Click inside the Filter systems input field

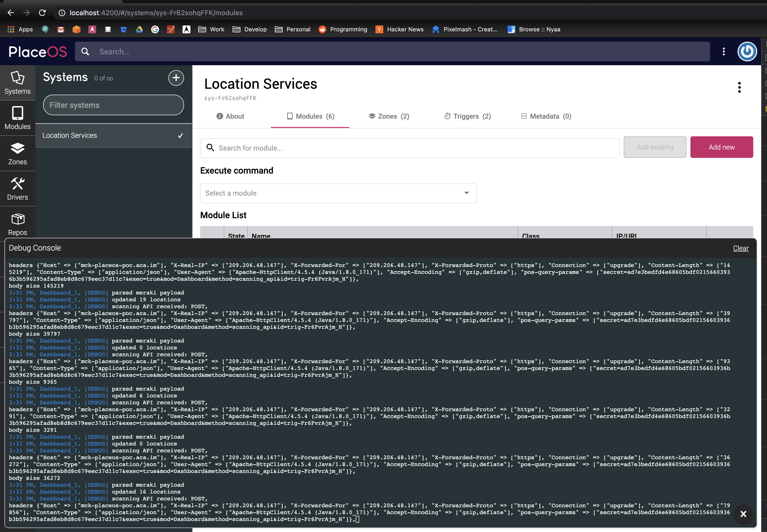tap(113, 105)
